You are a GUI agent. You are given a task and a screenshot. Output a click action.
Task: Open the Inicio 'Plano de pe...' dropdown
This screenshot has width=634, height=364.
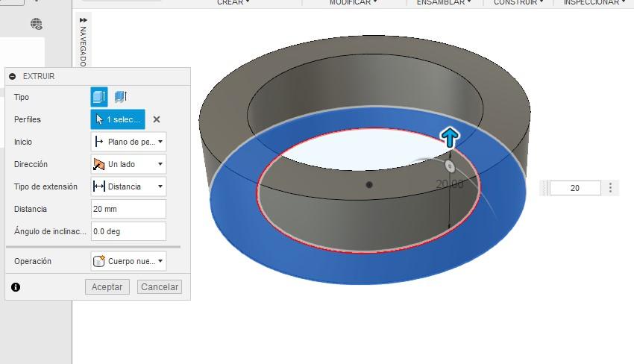128,142
